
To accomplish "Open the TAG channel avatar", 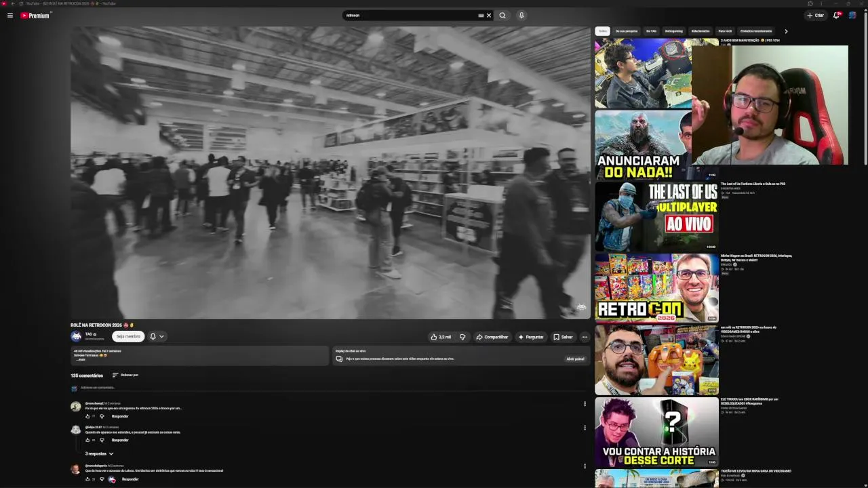I will [76, 336].
